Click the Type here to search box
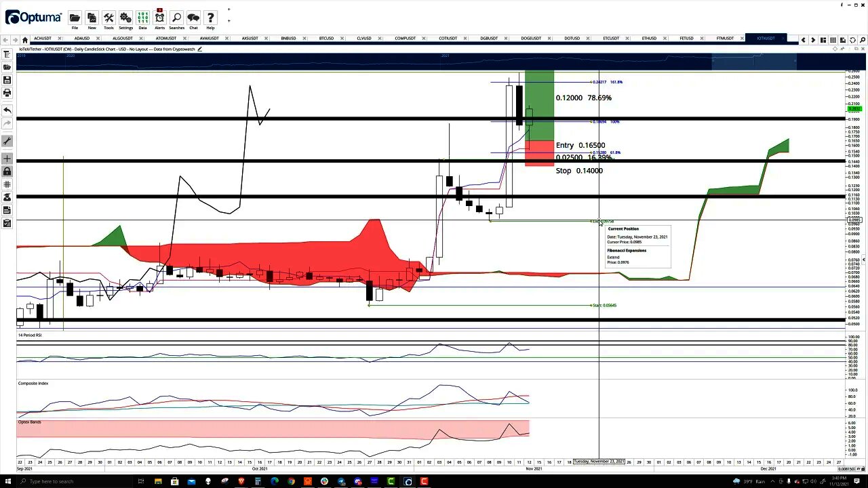 [x=75, y=481]
